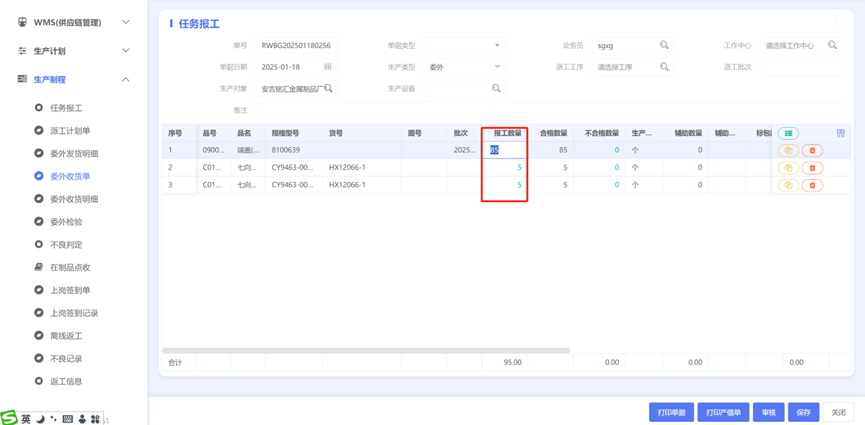This screenshot has height=425, width=865.
Task: Copy row 3 with the orange icon
Action: click(788, 185)
